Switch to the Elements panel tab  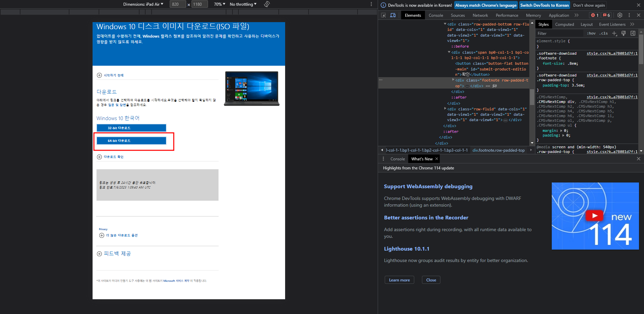[413, 15]
